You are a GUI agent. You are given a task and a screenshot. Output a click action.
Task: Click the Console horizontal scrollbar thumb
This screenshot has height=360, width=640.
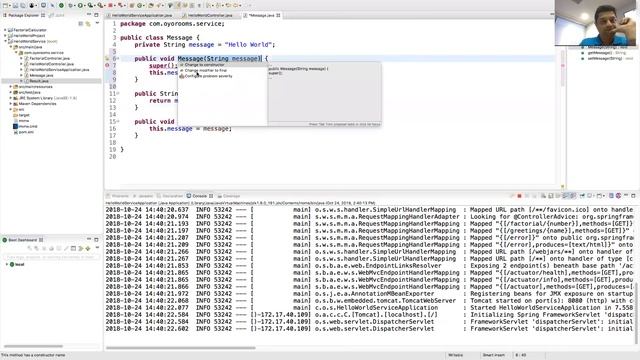[181, 348]
